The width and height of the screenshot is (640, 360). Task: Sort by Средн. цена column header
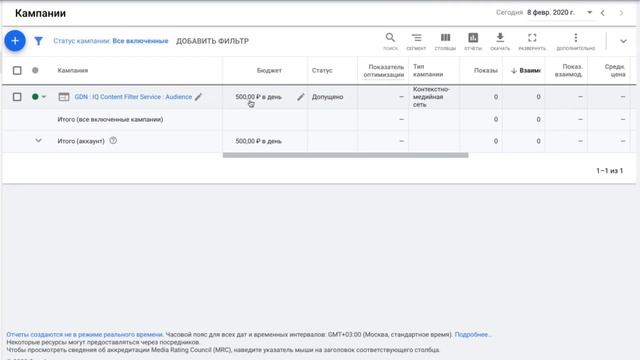click(x=615, y=70)
